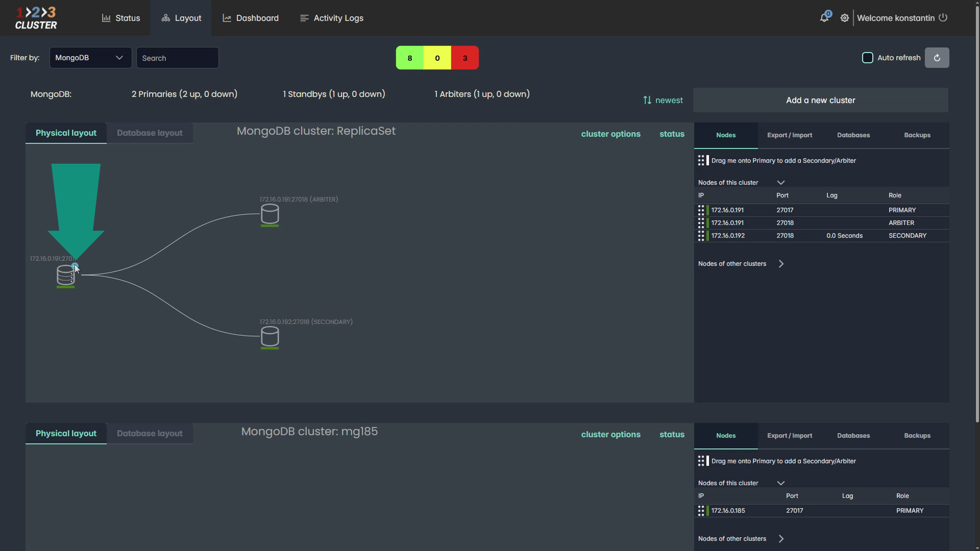Expand mg185's Nodes of other clusters

coord(781,539)
